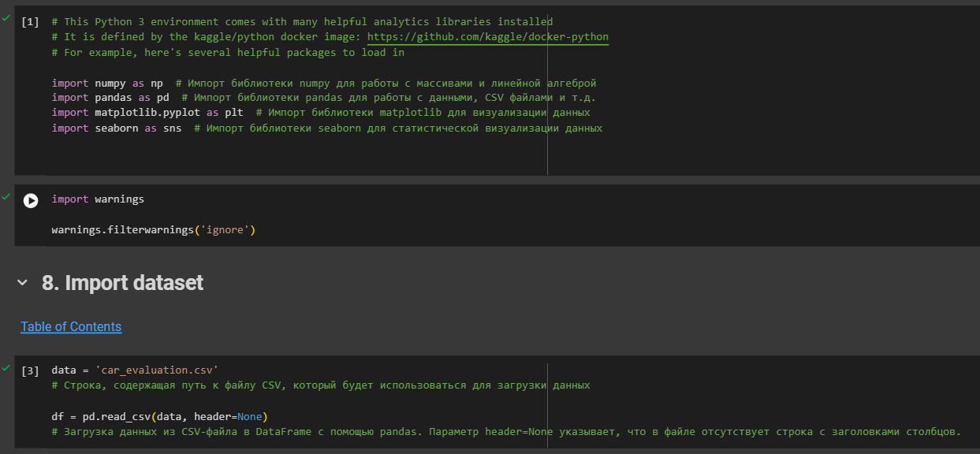
Task: Click the import seaborn as sns line
Action: tap(327, 128)
